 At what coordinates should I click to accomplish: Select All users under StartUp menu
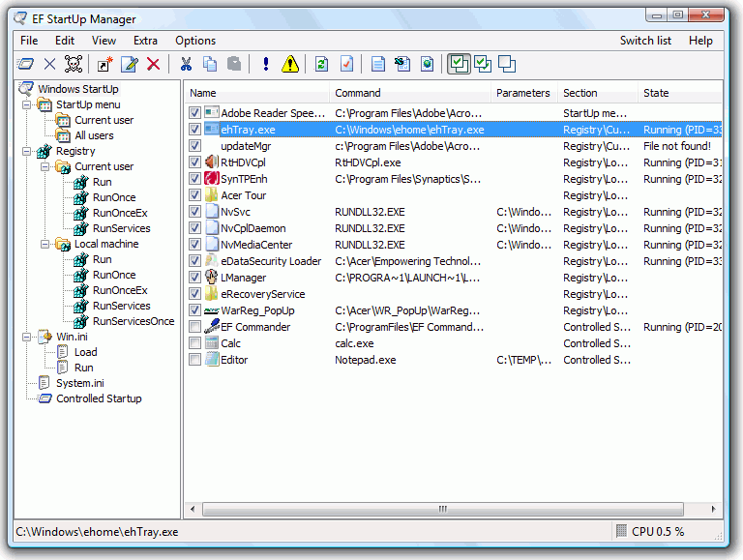coord(94,135)
